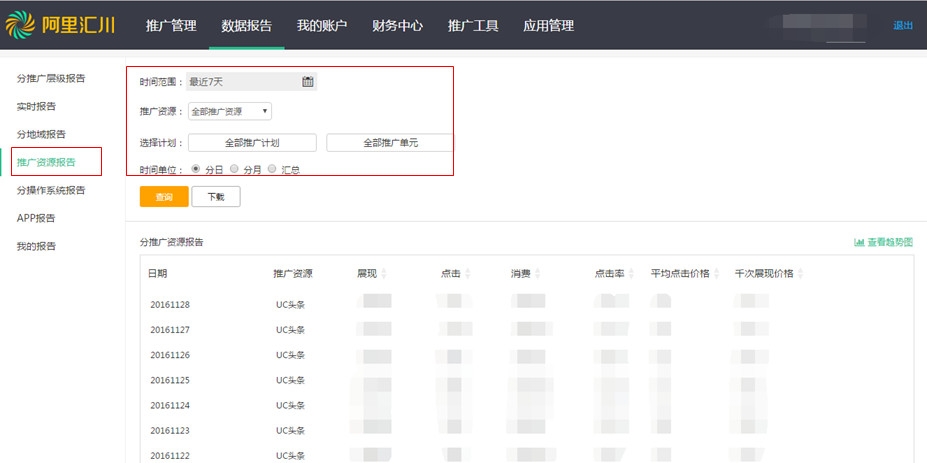Click the 日期 column header

(x=157, y=274)
